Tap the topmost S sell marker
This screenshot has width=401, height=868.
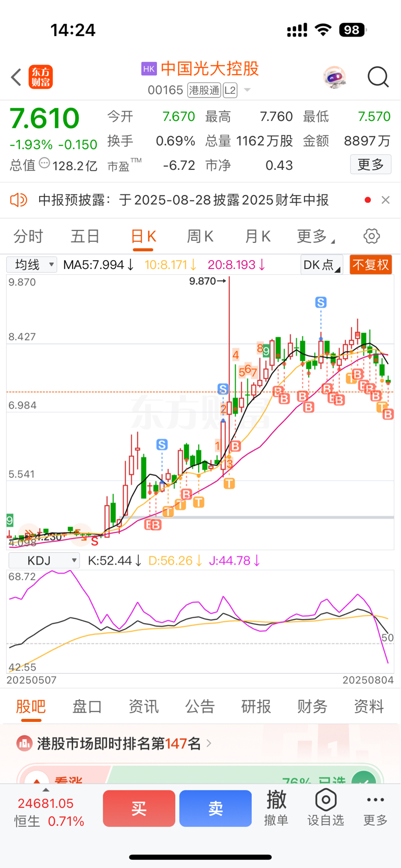[321, 302]
